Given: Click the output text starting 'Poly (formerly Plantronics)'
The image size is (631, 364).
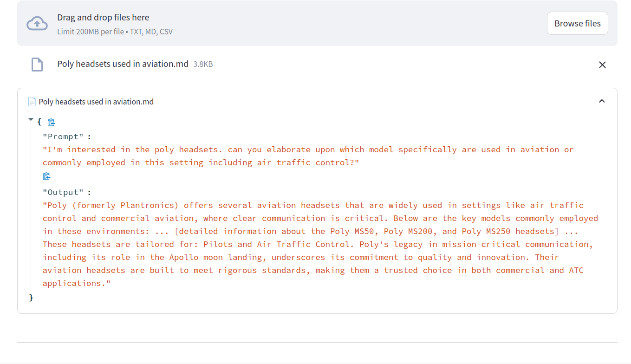Looking at the screenshot, I should (320, 244).
